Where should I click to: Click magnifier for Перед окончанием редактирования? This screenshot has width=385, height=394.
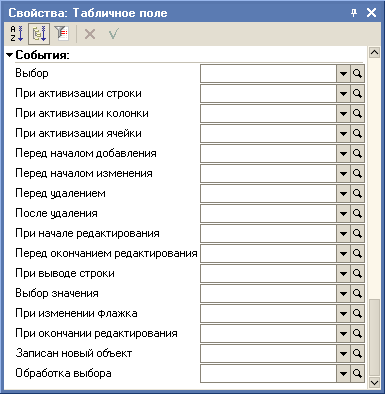click(x=357, y=254)
